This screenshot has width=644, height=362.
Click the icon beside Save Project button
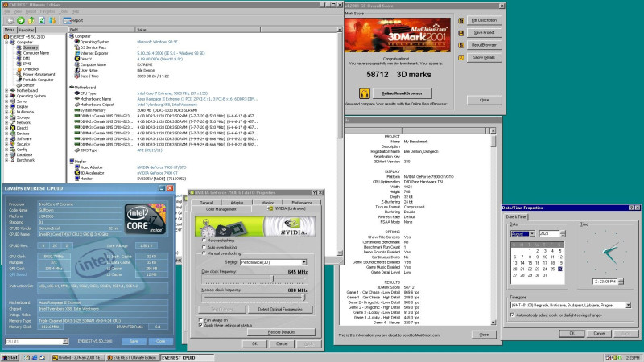pyautogui.click(x=460, y=33)
